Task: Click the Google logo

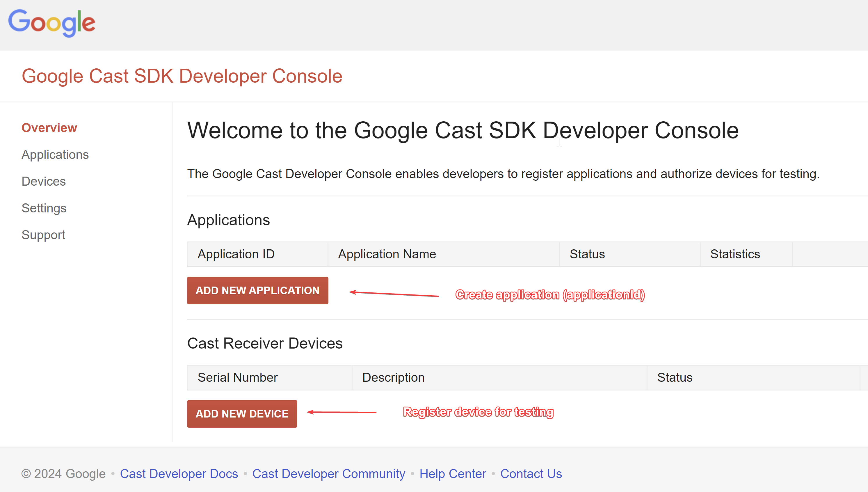Action: click(x=51, y=22)
